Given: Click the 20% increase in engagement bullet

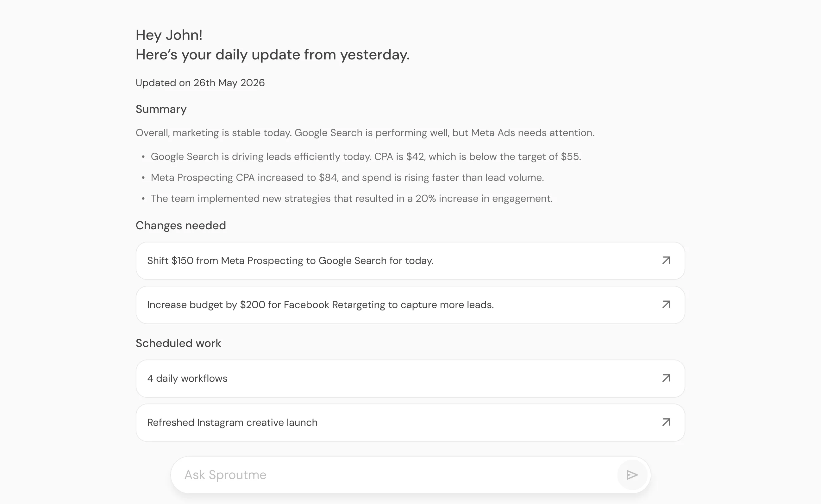Looking at the screenshot, I should click(x=352, y=199).
